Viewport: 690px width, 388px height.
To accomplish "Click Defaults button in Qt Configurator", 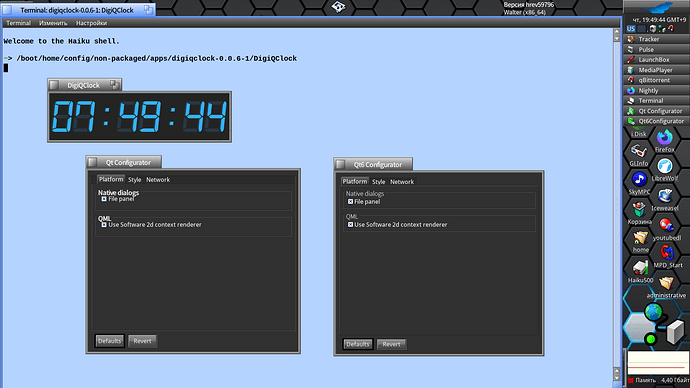I will pos(109,341).
